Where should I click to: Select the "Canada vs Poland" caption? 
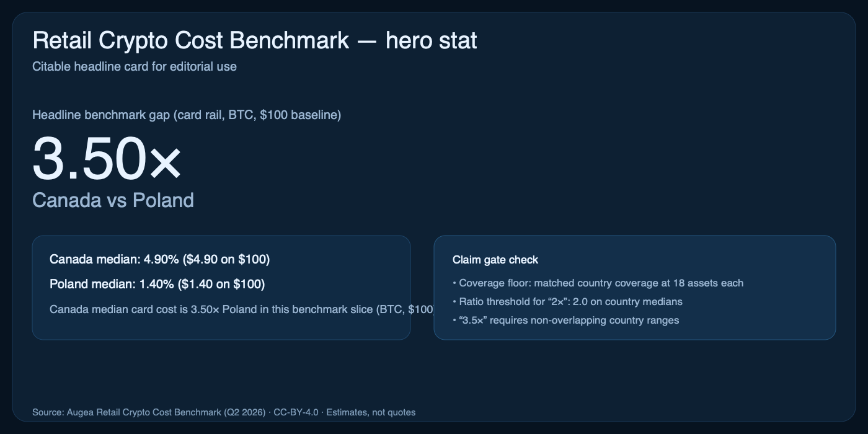pyautogui.click(x=113, y=200)
